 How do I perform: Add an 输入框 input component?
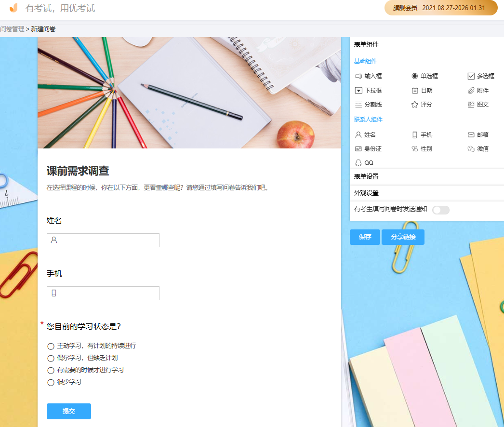[368, 76]
